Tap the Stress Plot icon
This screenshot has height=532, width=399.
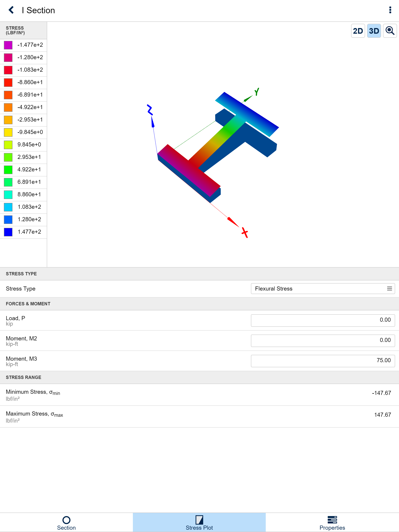point(199,520)
